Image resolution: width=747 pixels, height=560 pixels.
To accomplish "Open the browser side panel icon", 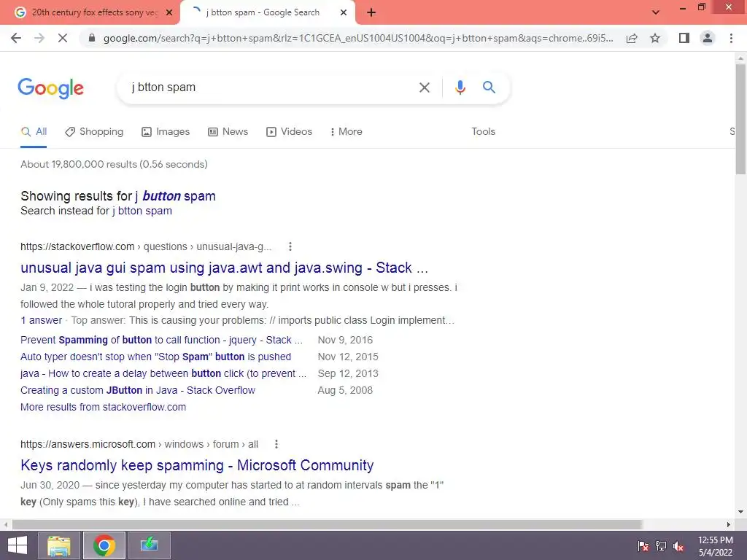I will [684, 38].
